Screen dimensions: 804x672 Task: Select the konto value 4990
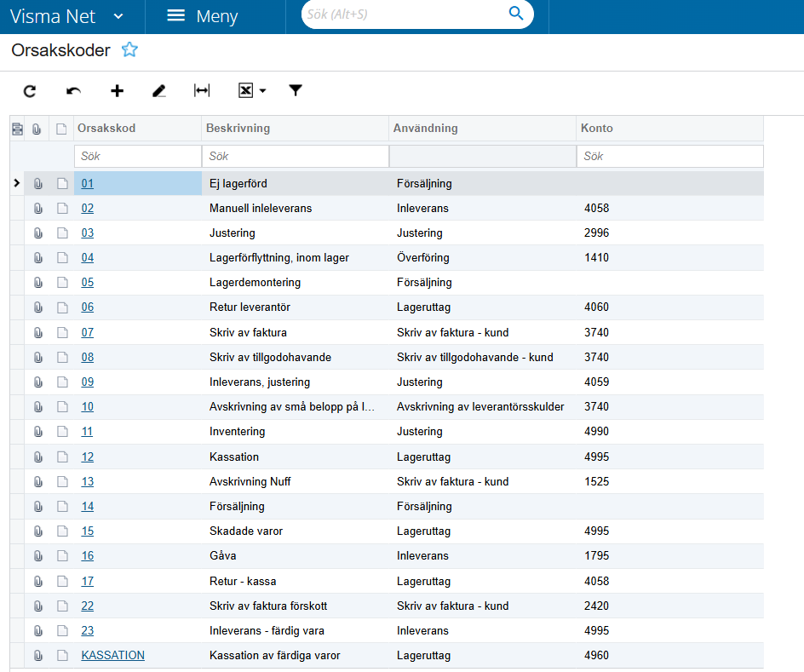pos(596,431)
